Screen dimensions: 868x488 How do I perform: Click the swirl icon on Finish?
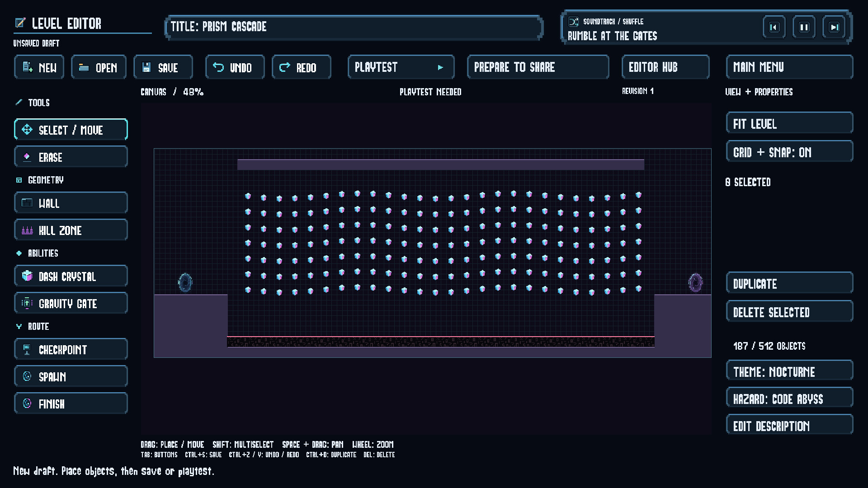tap(27, 403)
